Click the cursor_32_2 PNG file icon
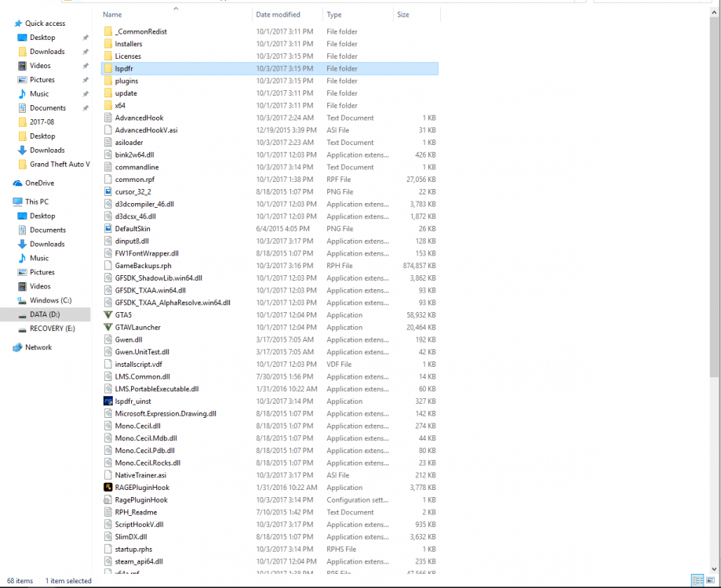Image resolution: width=721 pixels, height=588 pixels. (108, 191)
